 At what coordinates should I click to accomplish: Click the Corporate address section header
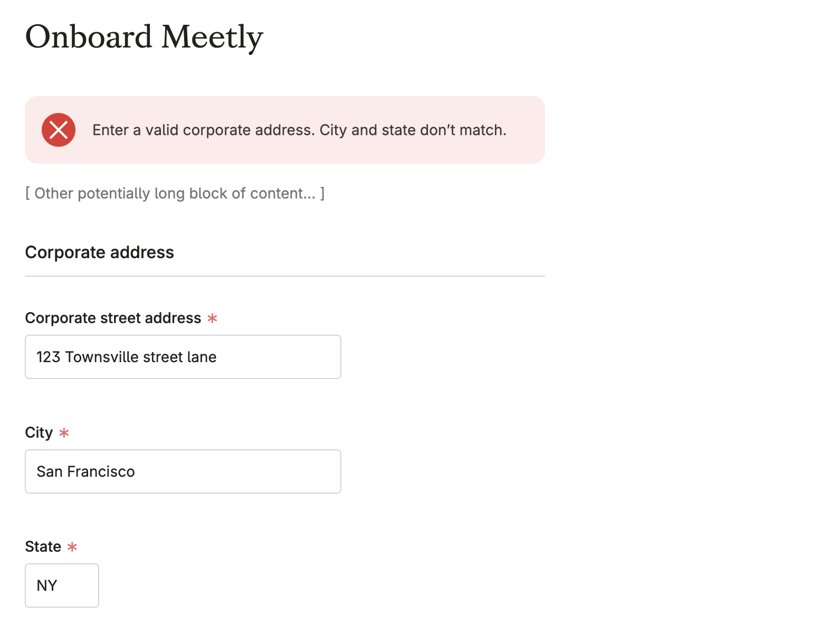(99, 252)
